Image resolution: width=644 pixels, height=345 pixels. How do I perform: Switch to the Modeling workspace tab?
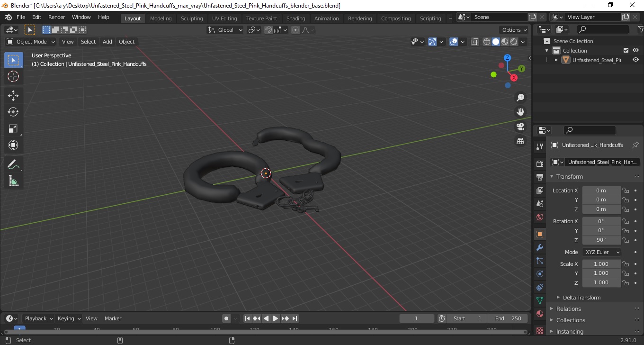click(161, 18)
